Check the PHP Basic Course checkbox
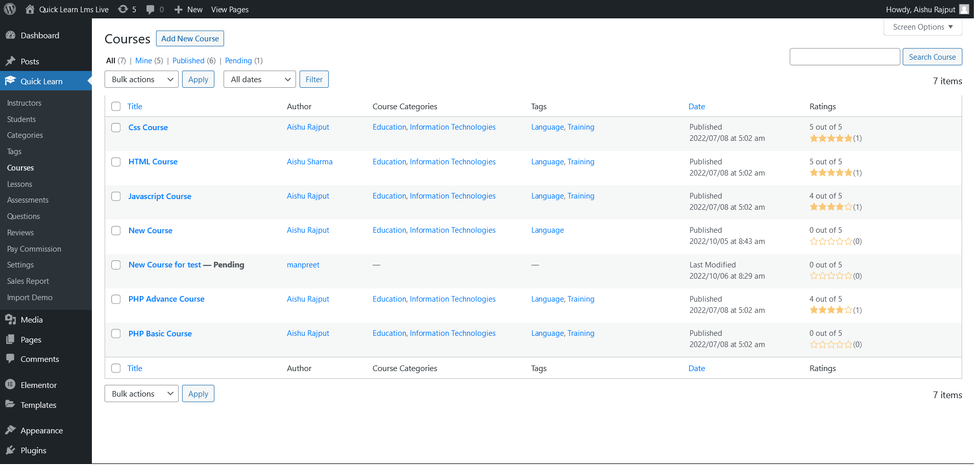Image resolution: width=980 pixels, height=466 pixels. coord(116,334)
